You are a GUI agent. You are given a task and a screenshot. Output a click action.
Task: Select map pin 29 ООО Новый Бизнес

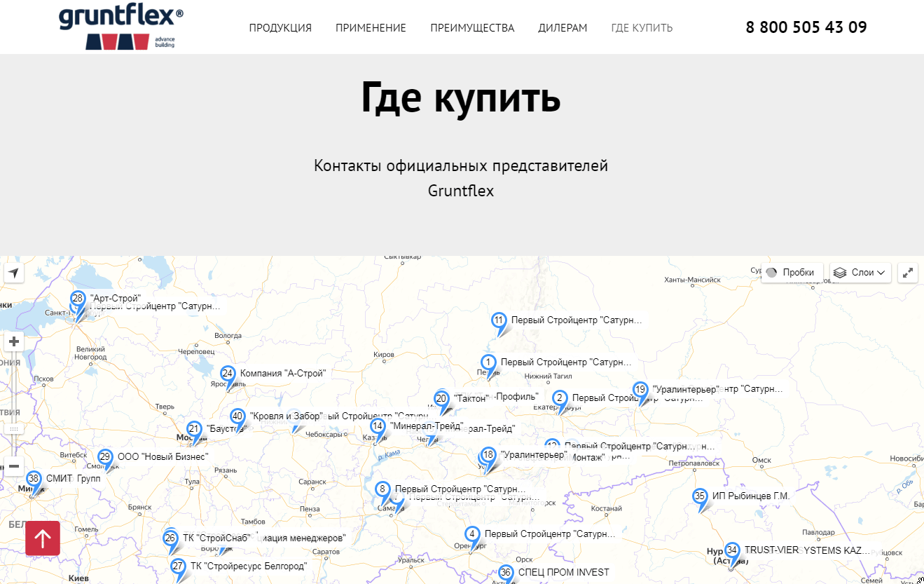pos(105,458)
